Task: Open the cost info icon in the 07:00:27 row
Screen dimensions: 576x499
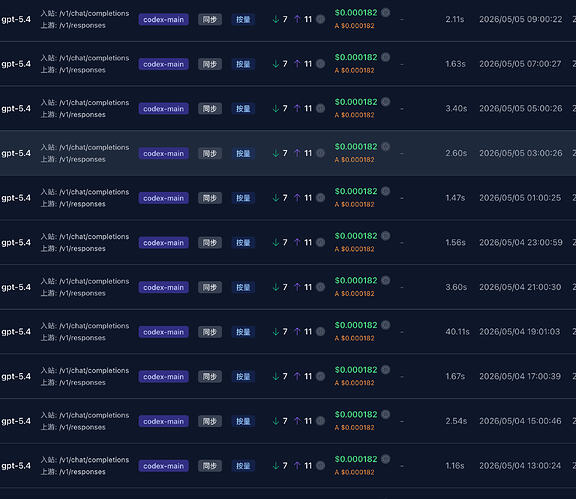Action: [385, 57]
